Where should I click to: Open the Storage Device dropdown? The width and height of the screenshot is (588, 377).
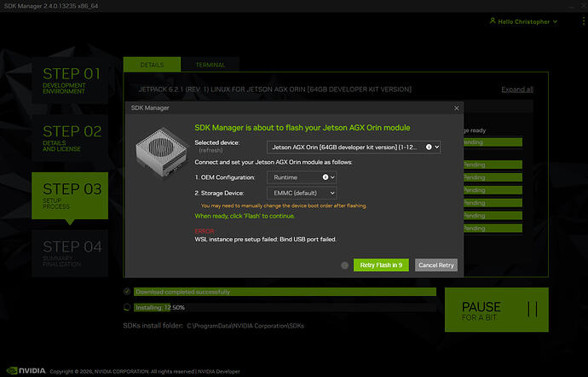click(302, 193)
